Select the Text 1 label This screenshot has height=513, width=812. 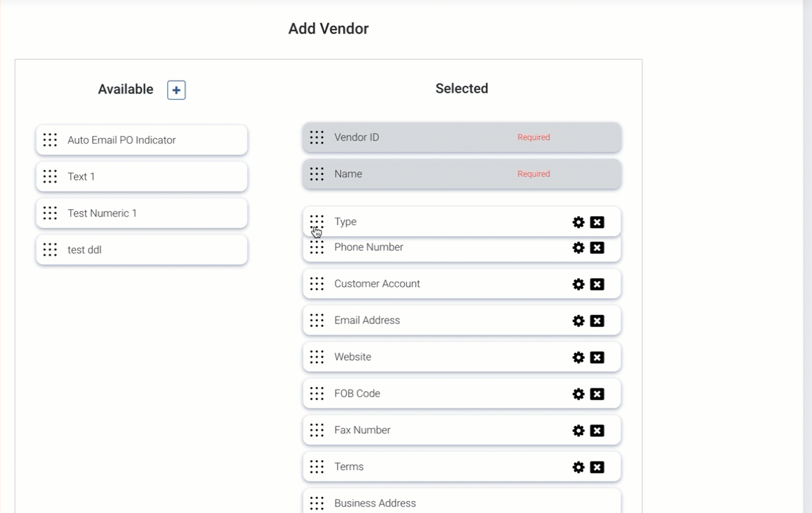click(82, 176)
